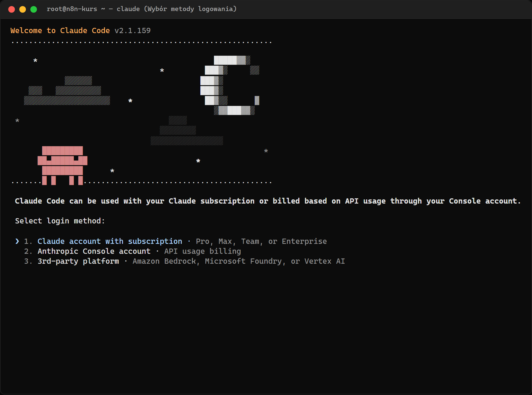Click the selection arrow beside option 1
Screen dimensions: 532x395
[x=17, y=241]
